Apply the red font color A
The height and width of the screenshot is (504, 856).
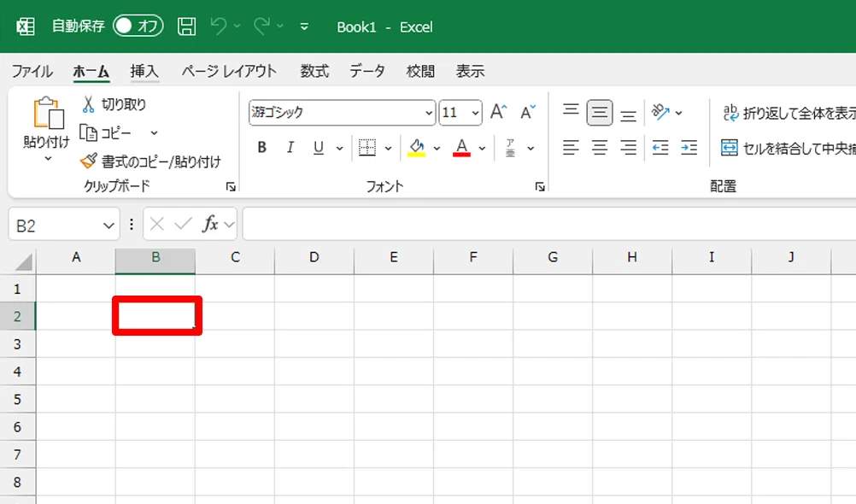(462, 148)
